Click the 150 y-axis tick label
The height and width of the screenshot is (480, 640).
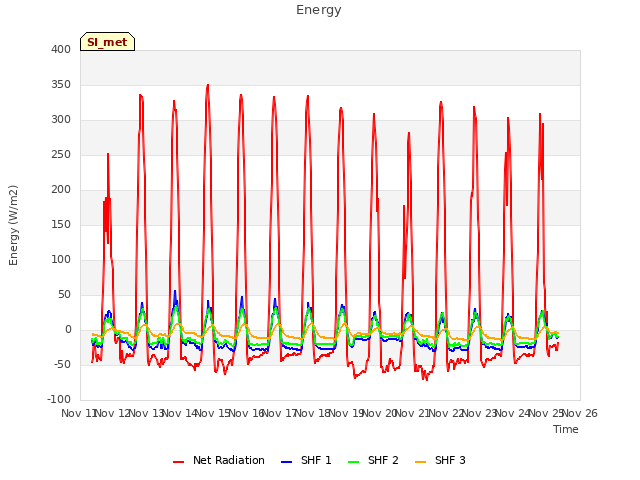pyautogui.click(x=61, y=224)
